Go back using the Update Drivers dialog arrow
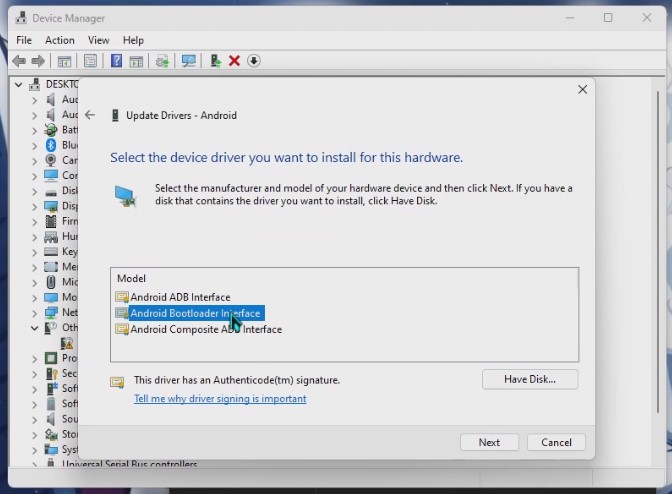 point(90,115)
